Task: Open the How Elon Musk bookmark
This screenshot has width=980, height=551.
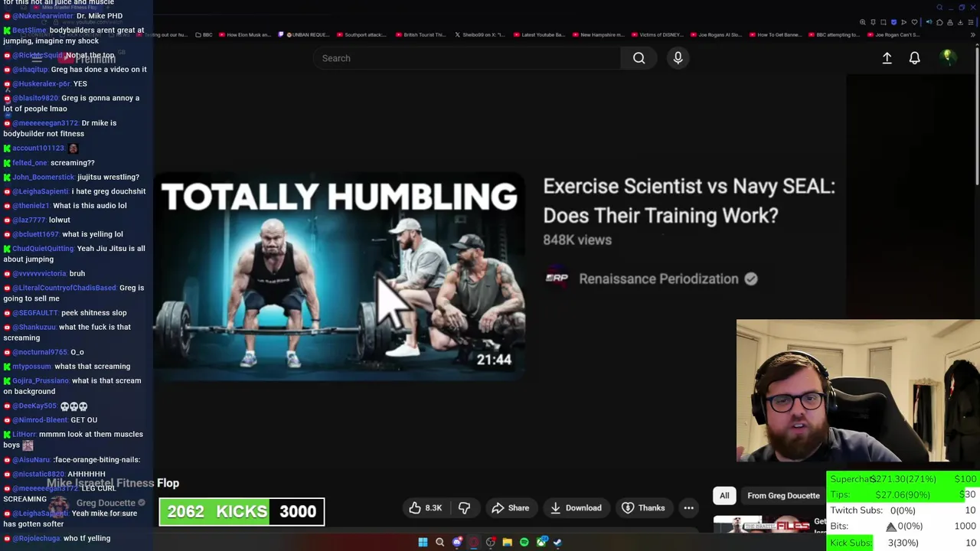Action: (x=245, y=34)
